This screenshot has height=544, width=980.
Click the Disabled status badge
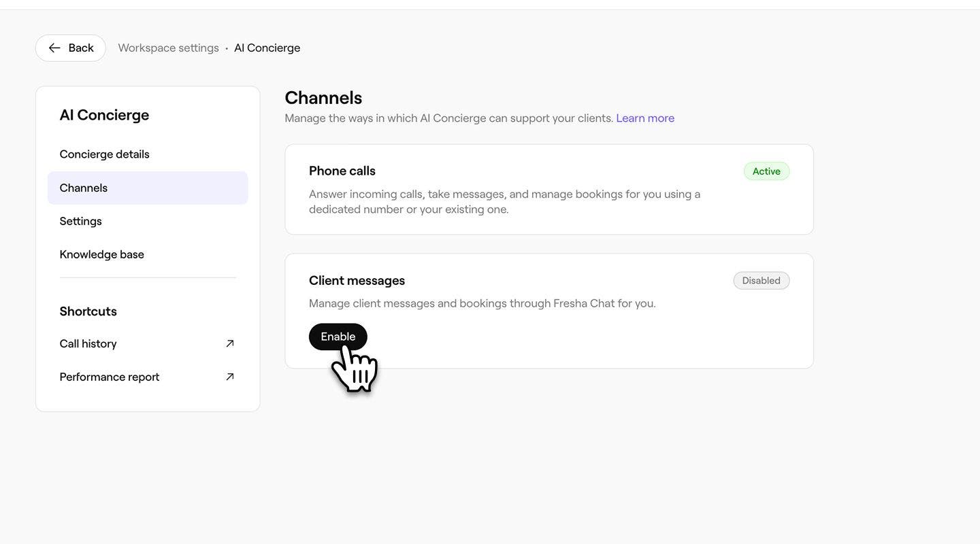[x=762, y=281]
